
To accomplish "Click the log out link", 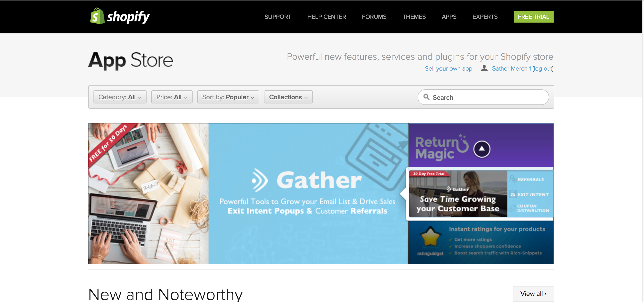I will [x=543, y=69].
